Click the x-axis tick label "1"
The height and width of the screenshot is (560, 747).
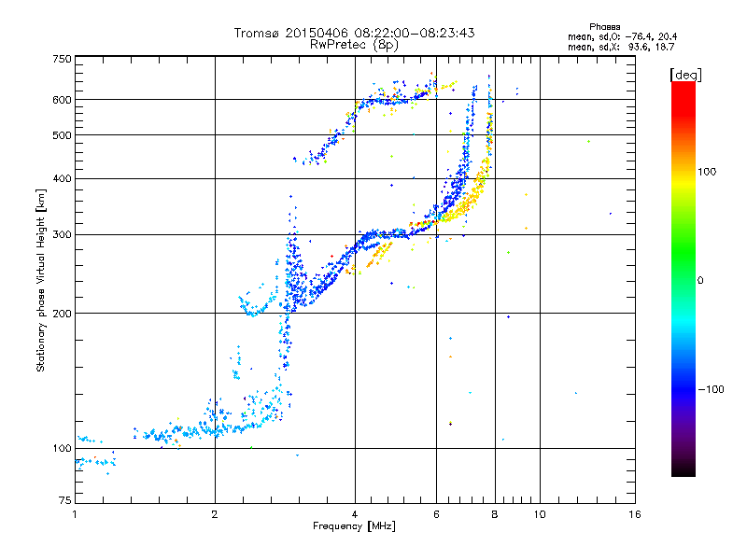pos(75,514)
